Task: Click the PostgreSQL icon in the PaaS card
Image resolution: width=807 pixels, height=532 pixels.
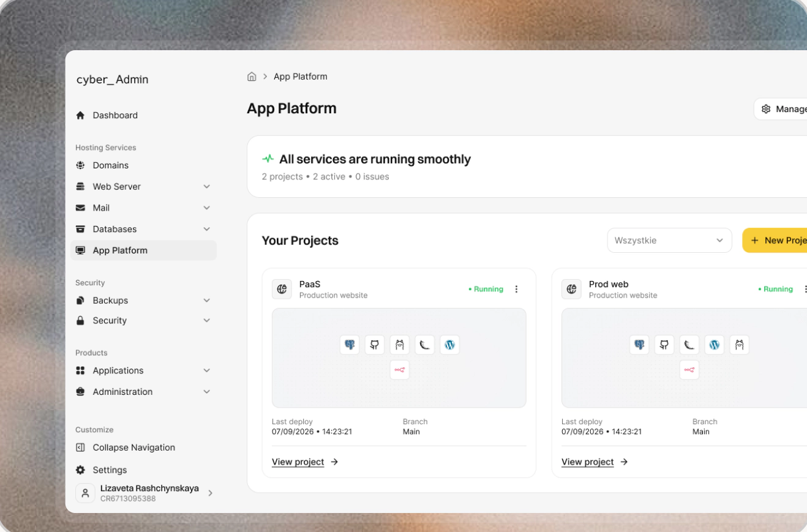Action: click(x=350, y=345)
